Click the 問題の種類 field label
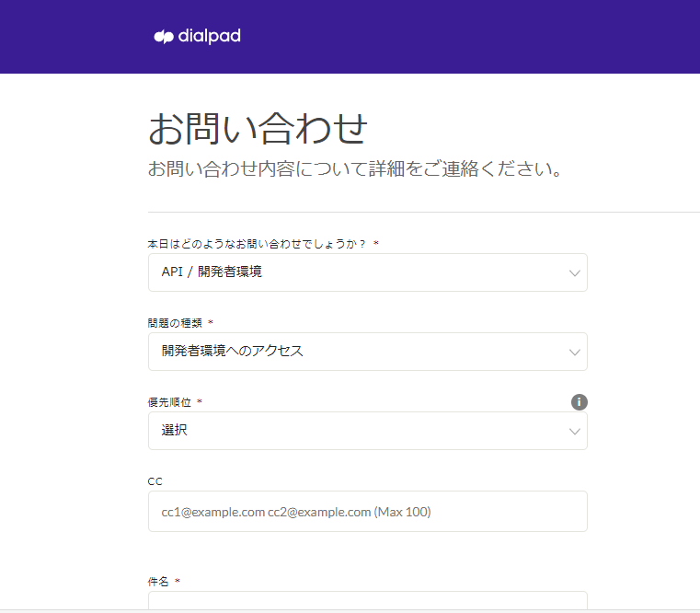 point(175,323)
